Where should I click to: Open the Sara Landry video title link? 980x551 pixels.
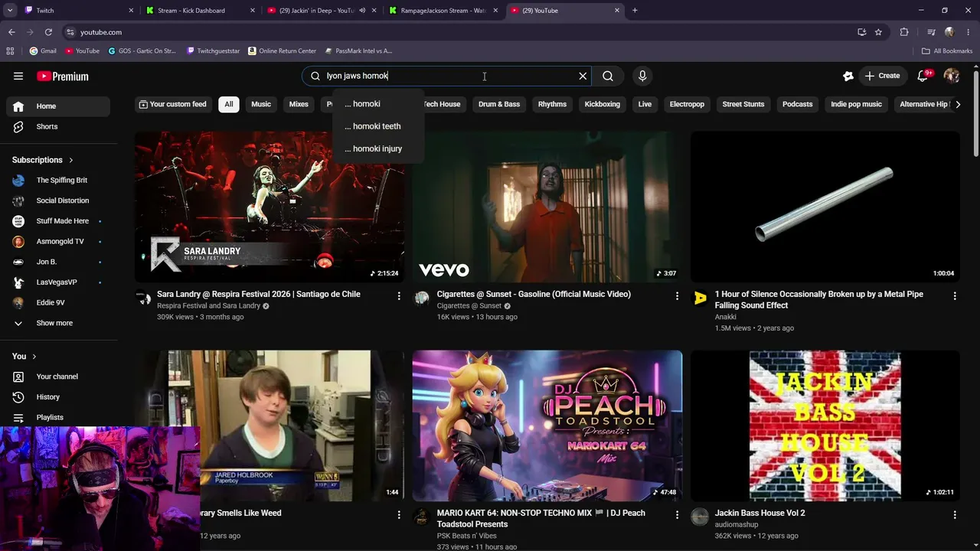[x=259, y=294]
